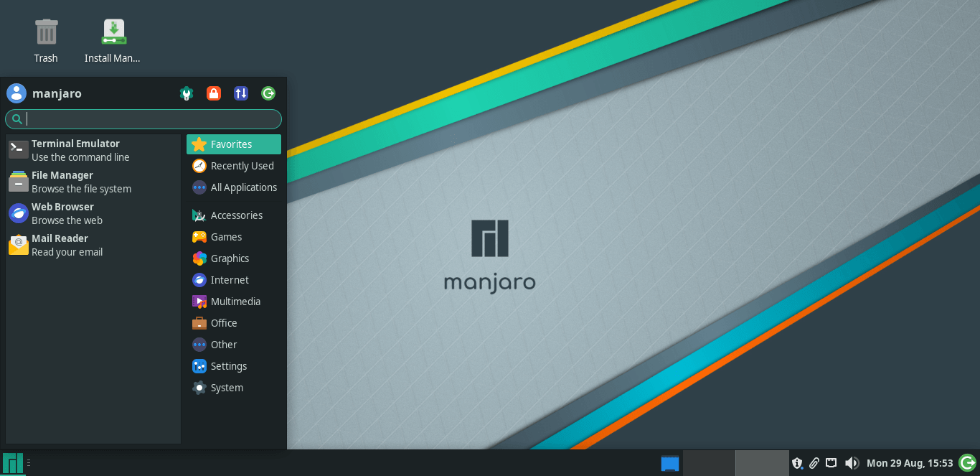Open the Other category
The height and width of the screenshot is (476, 980).
[x=234, y=345]
